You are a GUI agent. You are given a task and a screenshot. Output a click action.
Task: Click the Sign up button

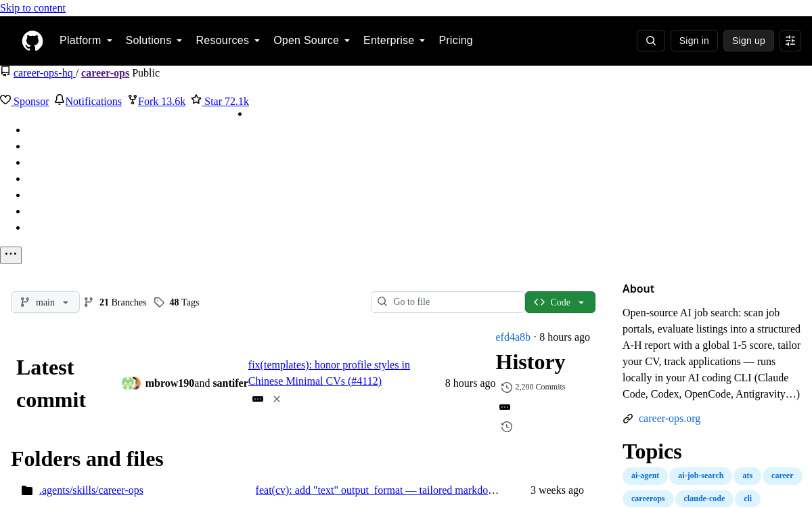click(x=748, y=41)
